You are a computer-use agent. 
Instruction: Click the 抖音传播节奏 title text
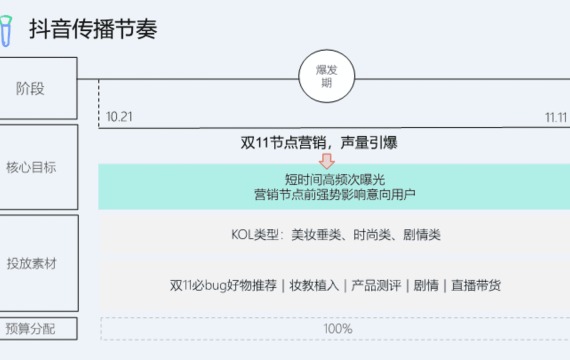[x=93, y=29]
